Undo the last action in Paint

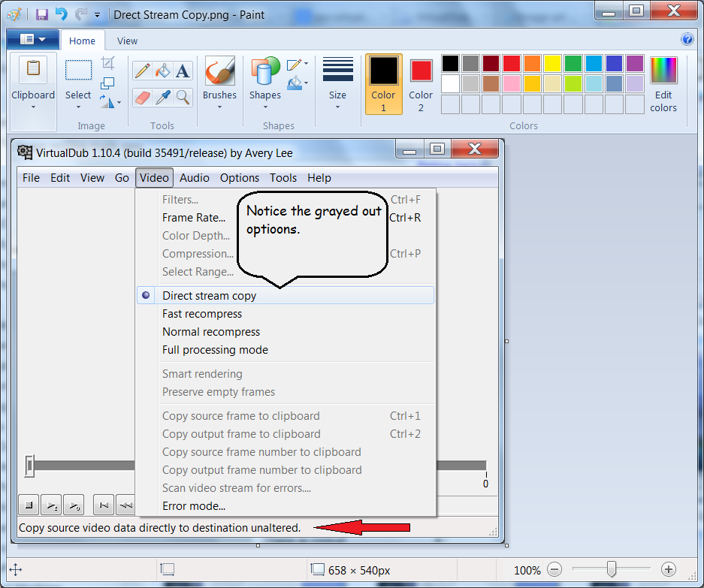(61, 14)
